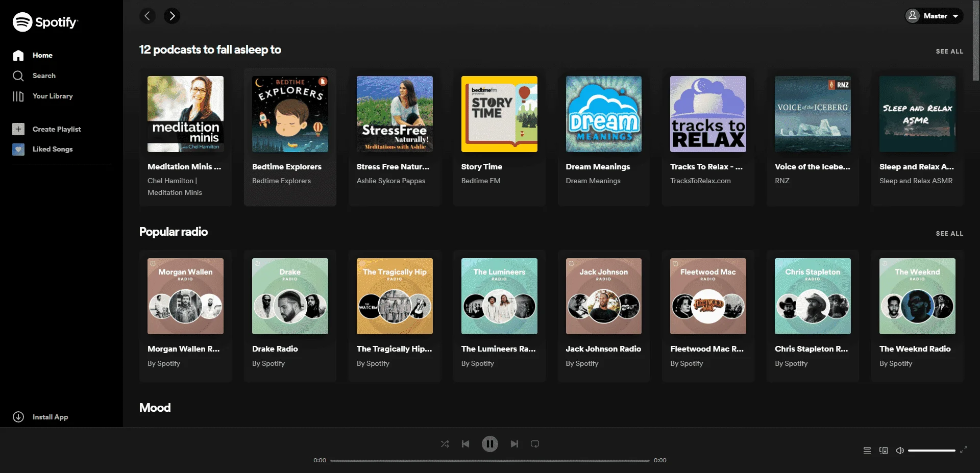
Task: Go to the previous track
Action: pos(465,444)
